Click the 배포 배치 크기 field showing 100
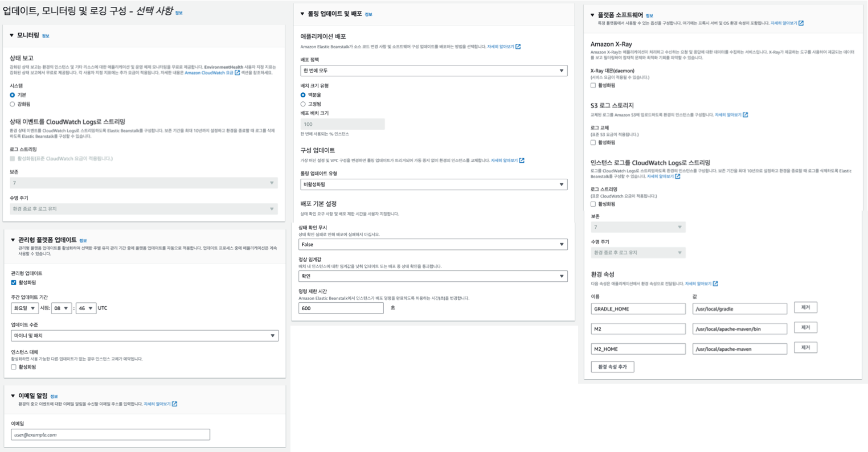This screenshot has width=868, height=452. [343, 124]
